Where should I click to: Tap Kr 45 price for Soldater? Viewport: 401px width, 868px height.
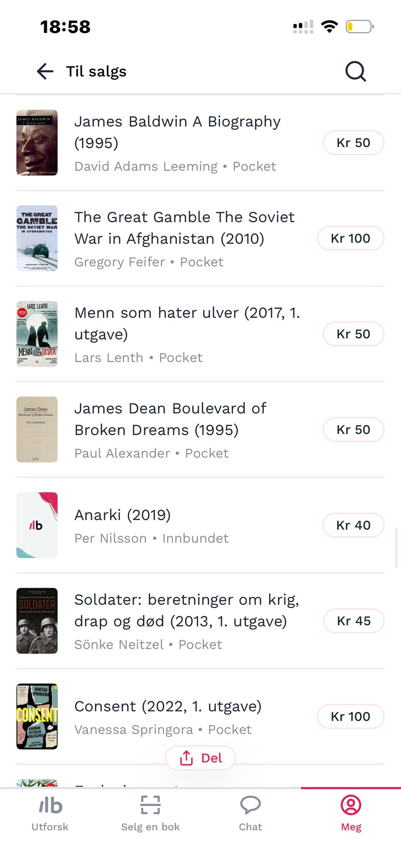tap(353, 621)
